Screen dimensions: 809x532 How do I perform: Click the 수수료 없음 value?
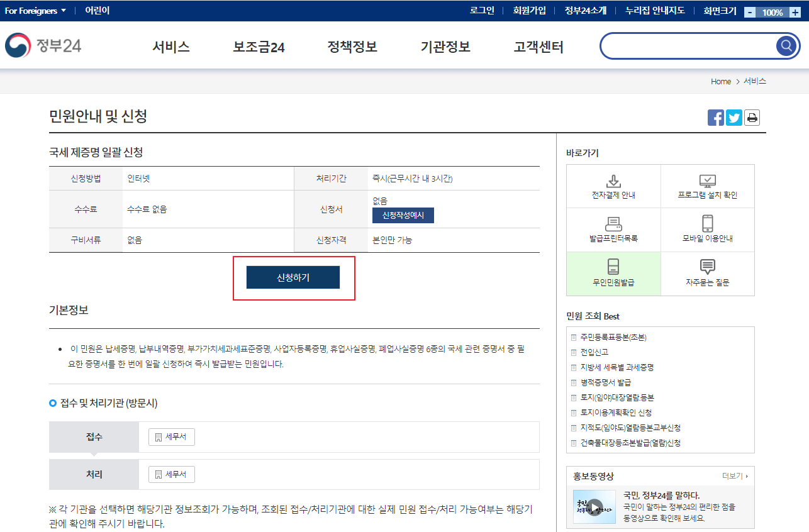pyautogui.click(x=147, y=209)
